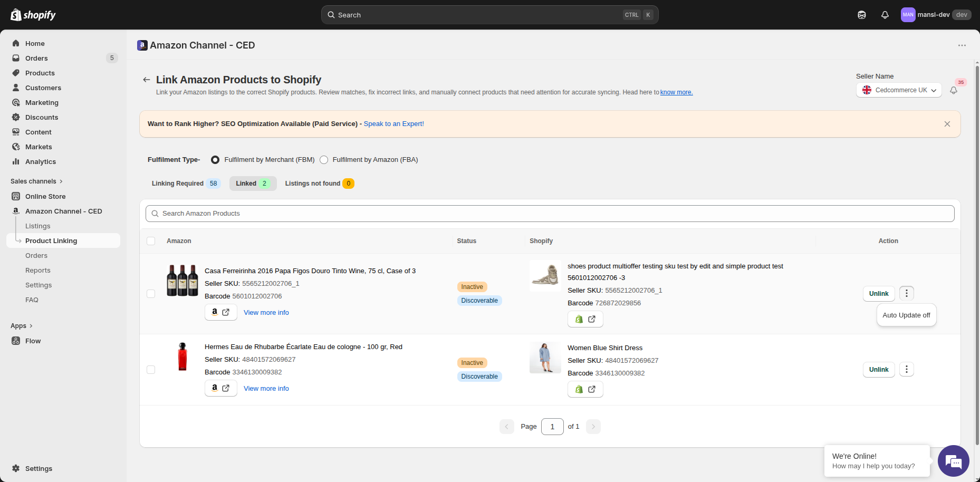Select Fulfilment by Amazon (FBA) radio

pos(324,160)
